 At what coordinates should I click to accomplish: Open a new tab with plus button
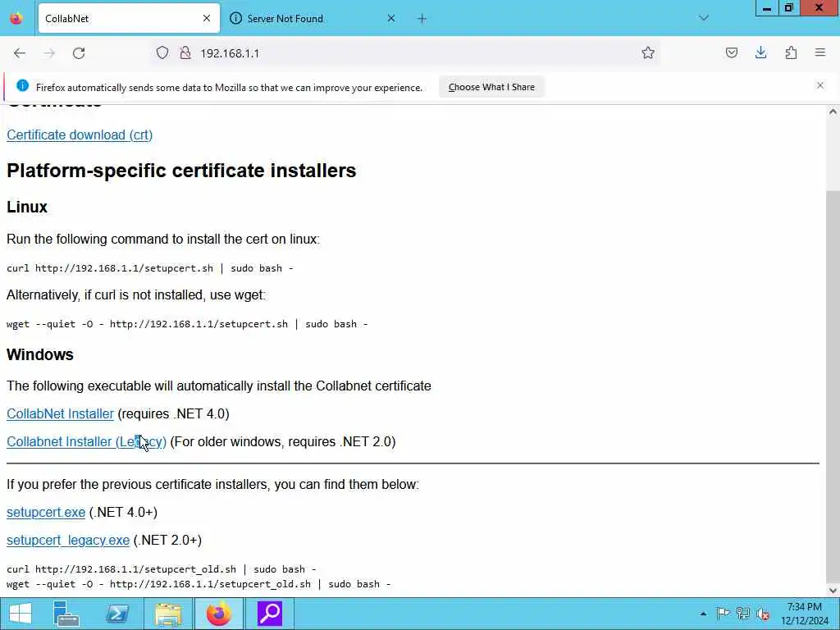pos(422,19)
